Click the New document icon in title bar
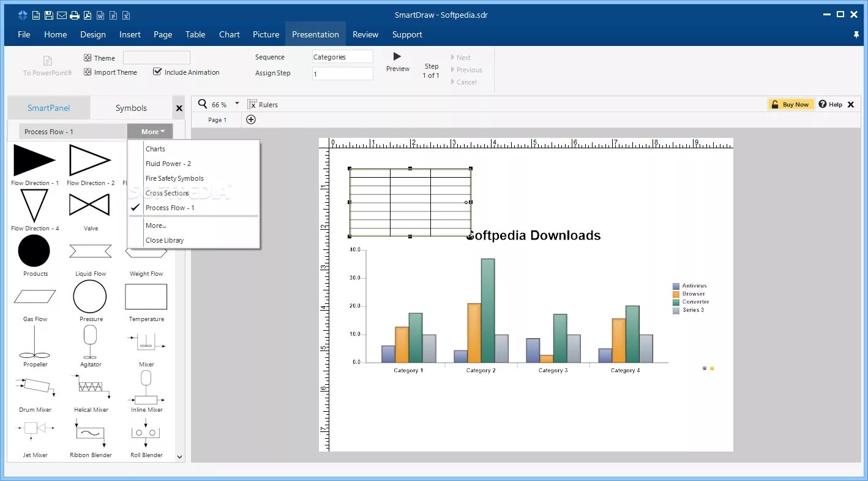Viewport: 868px width, 481px height. (x=36, y=15)
